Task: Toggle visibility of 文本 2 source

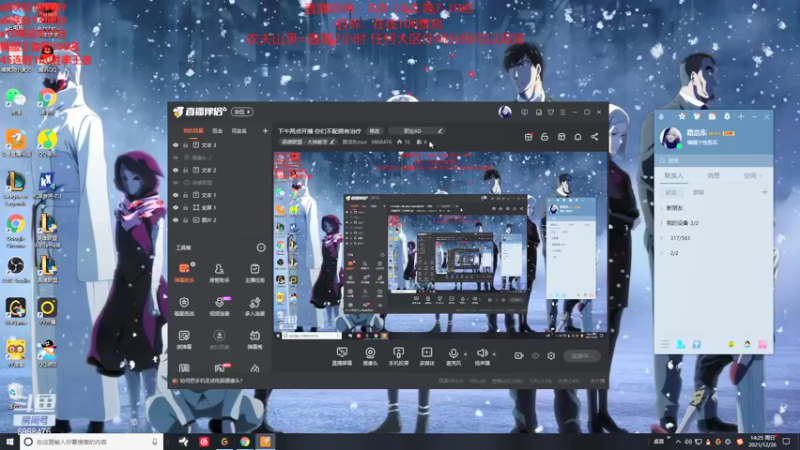Action: point(176,170)
